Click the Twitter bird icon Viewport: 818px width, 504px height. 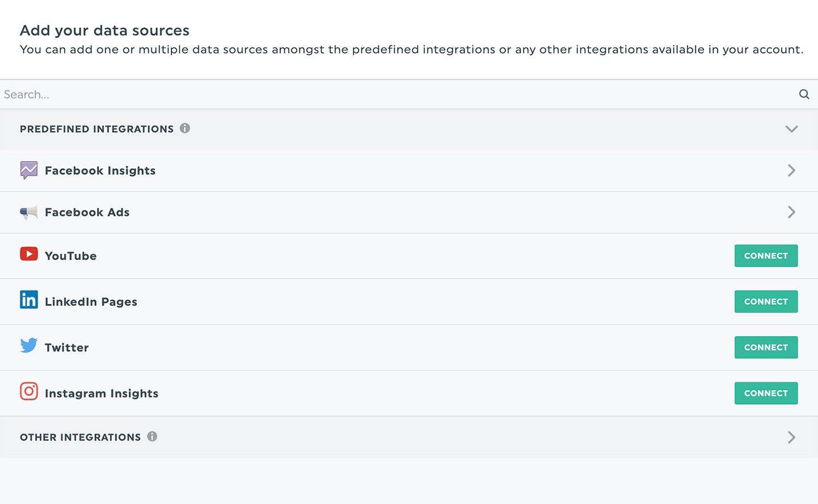(x=29, y=346)
